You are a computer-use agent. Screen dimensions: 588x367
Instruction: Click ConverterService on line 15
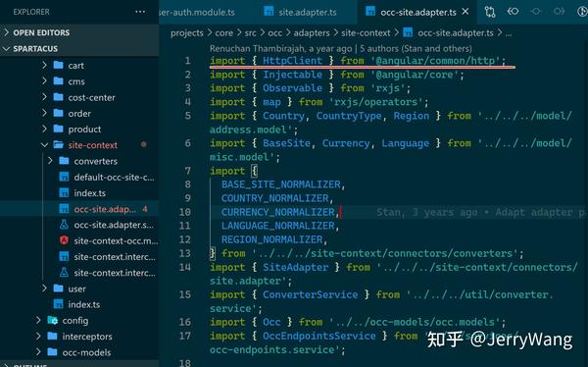point(310,294)
